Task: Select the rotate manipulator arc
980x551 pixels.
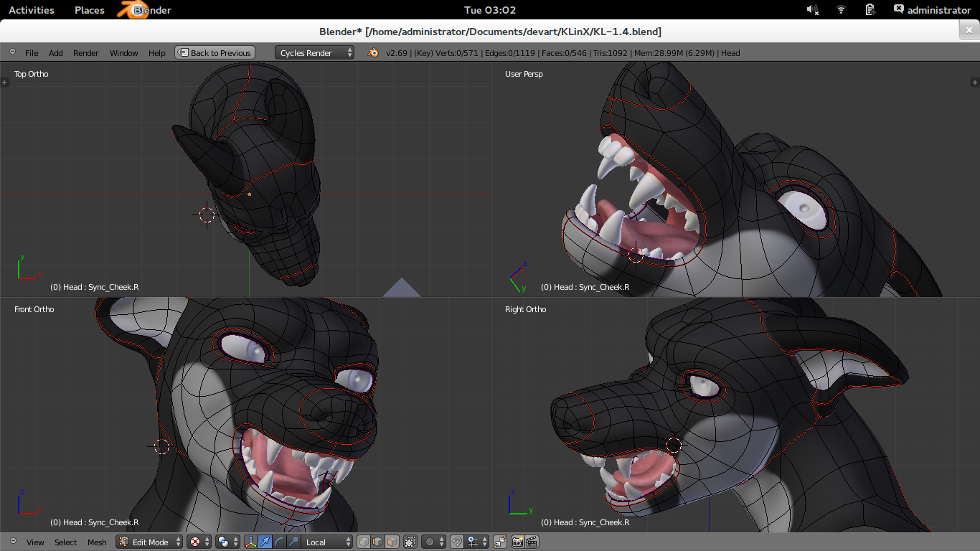Action: [279, 542]
